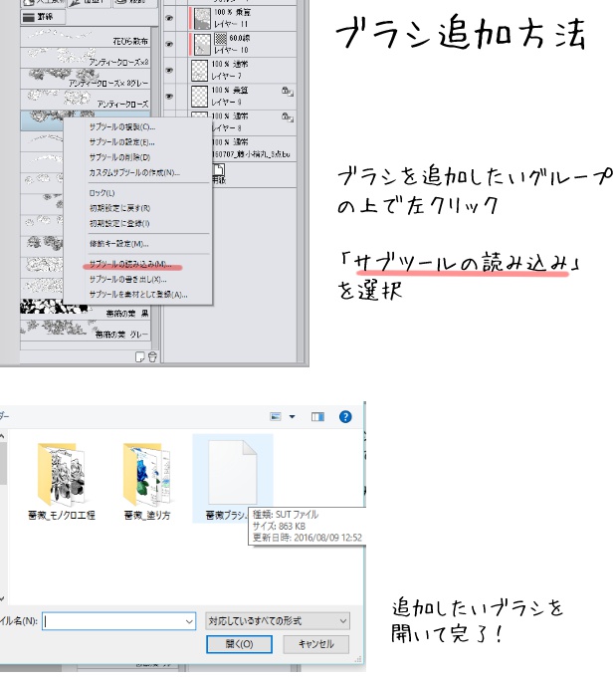The image size is (616, 678).
Task: Click lock icon on レイヤー 8
Action: tap(287, 117)
